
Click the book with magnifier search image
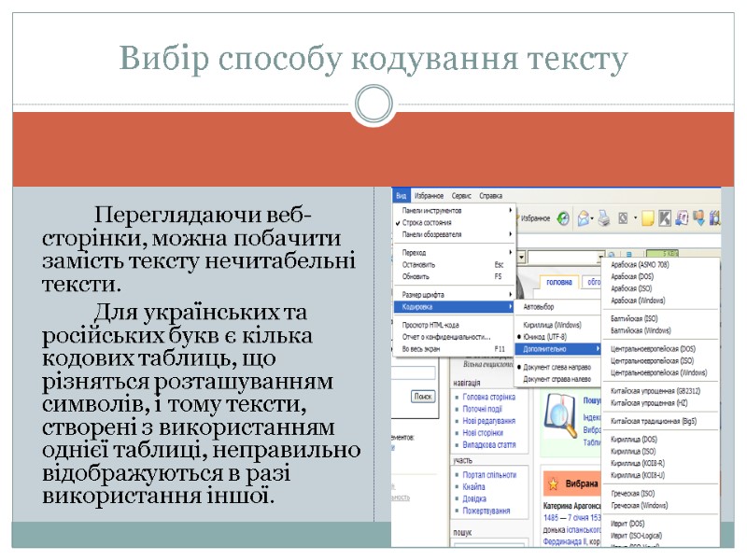click(561, 415)
